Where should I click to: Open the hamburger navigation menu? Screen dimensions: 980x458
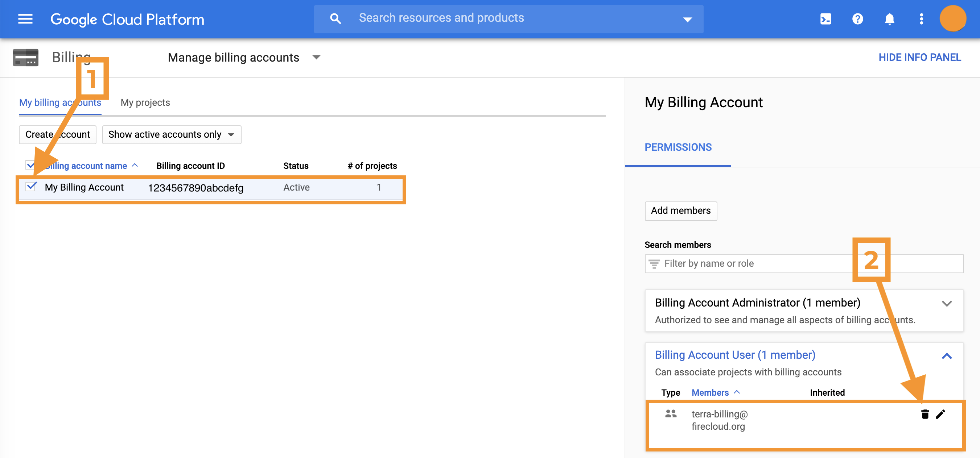(x=25, y=19)
